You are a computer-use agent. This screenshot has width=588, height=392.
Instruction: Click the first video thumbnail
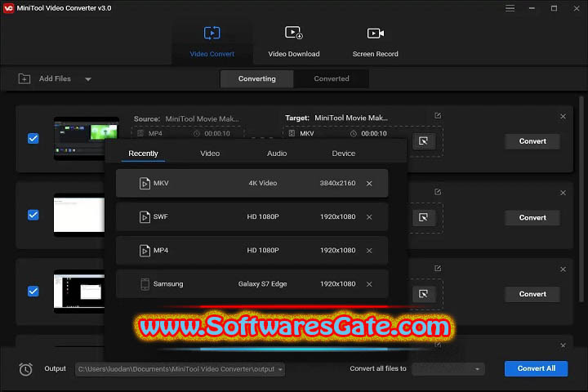click(87, 138)
